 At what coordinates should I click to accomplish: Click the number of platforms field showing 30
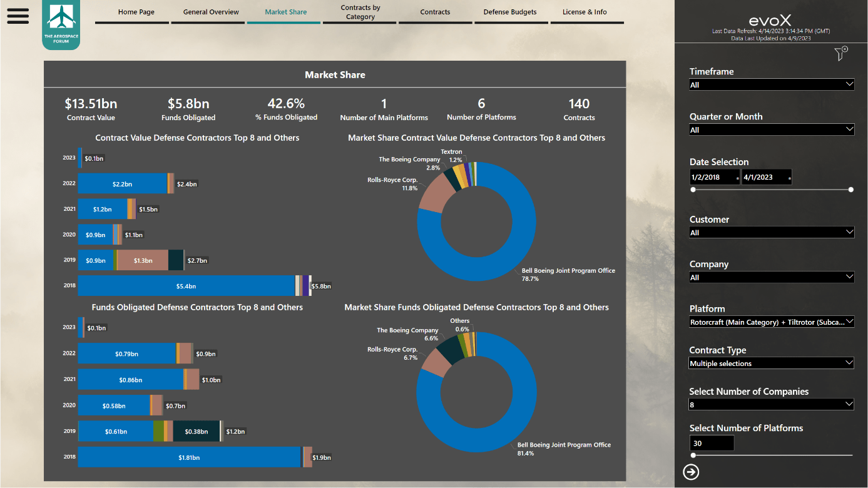click(712, 443)
